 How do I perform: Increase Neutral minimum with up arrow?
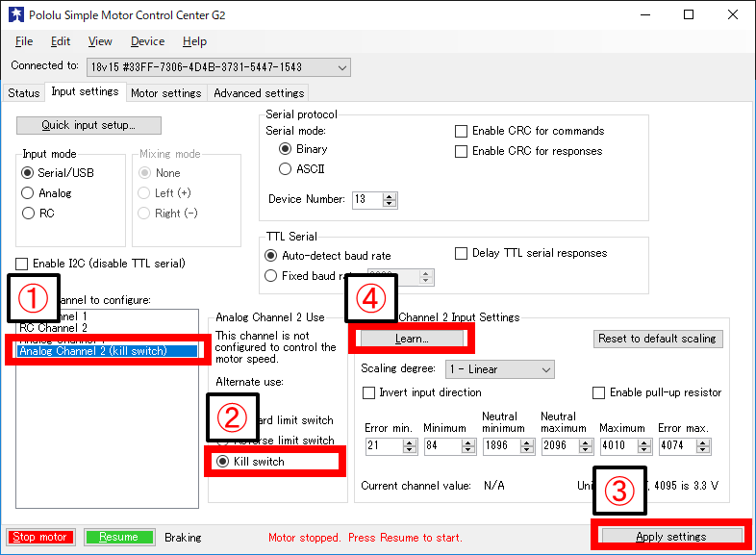pyautogui.click(x=527, y=442)
